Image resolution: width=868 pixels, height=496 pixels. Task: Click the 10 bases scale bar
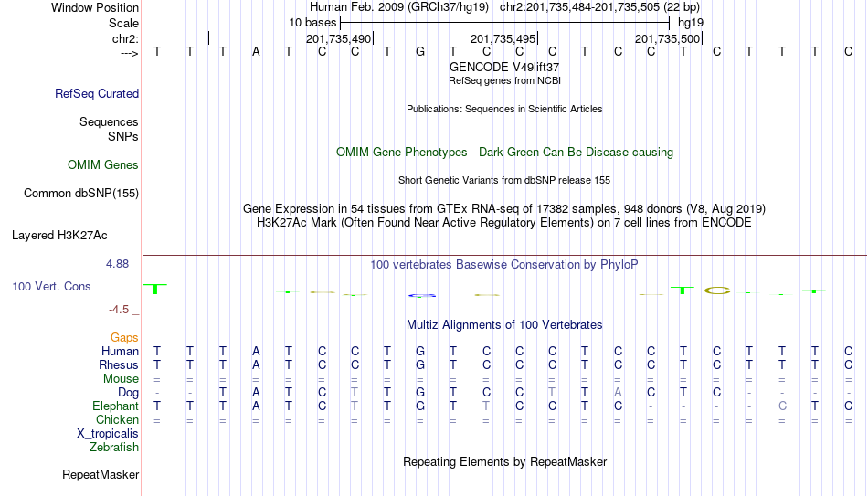[x=505, y=23]
